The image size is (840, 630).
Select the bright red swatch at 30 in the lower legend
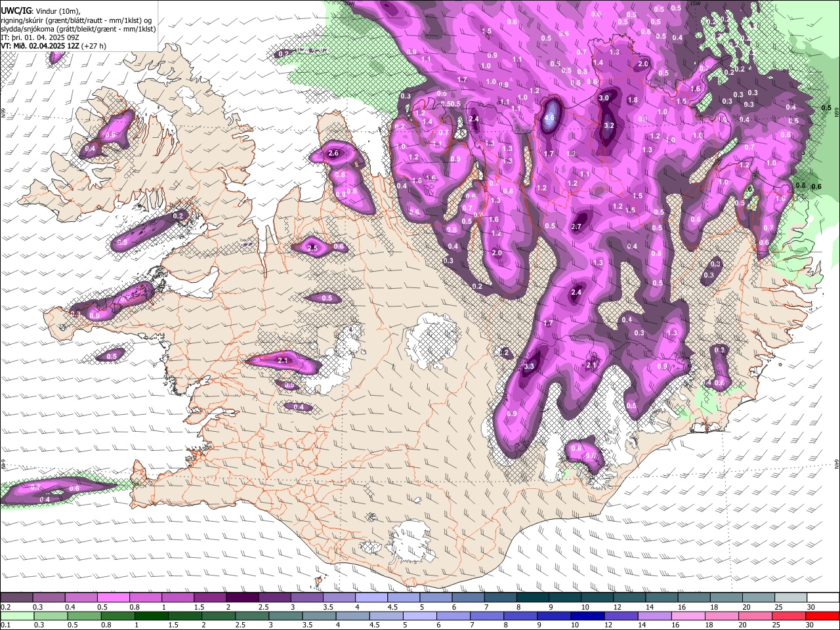(x=822, y=616)
